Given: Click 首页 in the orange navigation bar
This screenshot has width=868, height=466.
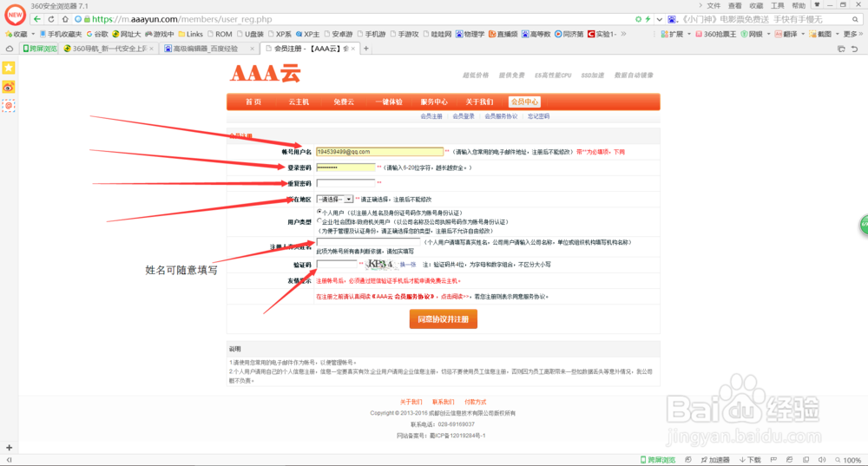Looking at the screenshot, I should pos(253,102).
